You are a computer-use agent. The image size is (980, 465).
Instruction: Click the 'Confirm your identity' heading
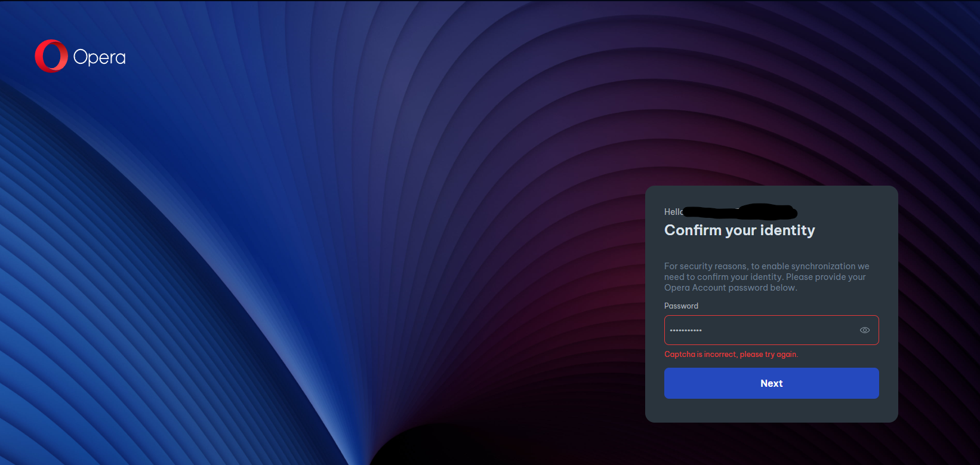(x=739, y=230)
